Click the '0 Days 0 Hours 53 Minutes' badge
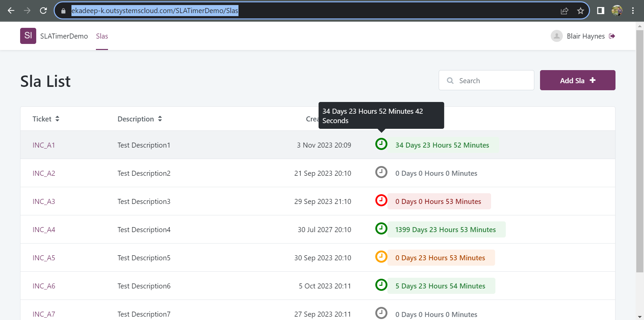 (x=439, y=201)
